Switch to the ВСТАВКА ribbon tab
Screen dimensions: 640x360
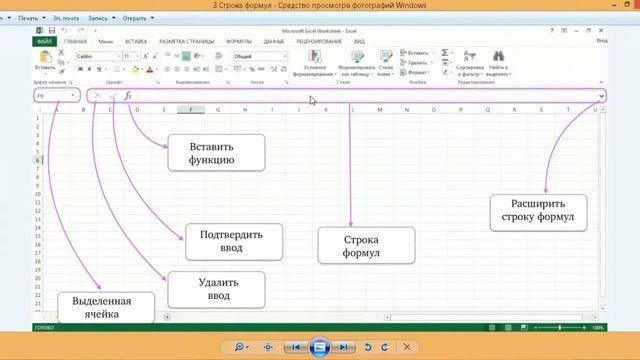pos(136,41)
